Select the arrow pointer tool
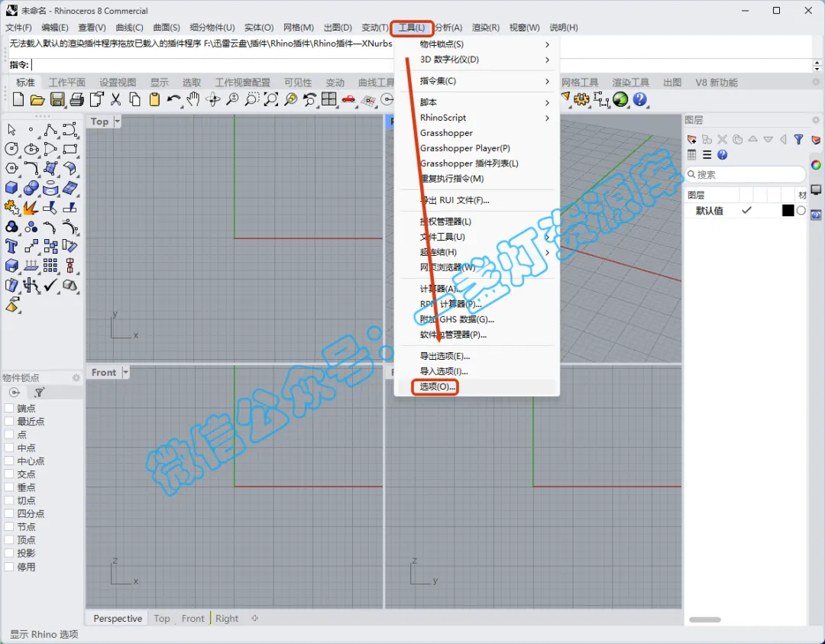The height and width of the screenshot is (644, 825). pos(11,129)
